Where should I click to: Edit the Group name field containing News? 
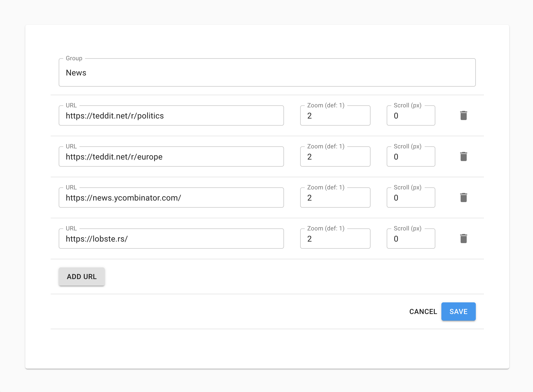click(x=267, y=73)
